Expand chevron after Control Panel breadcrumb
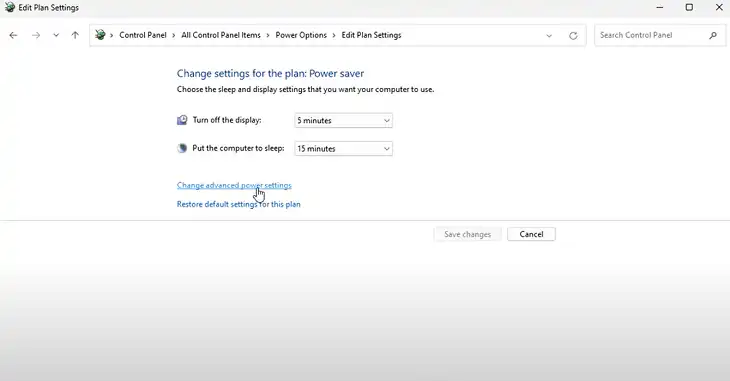Image resolution: width=730 pixels, height=381 pixels. [x=174, y=35]
